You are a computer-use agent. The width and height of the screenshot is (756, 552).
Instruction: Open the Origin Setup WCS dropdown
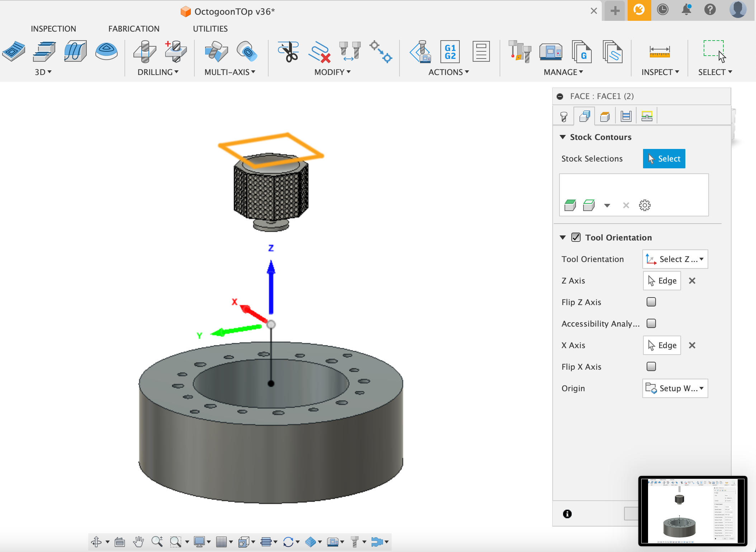click(x=675, y=388)
